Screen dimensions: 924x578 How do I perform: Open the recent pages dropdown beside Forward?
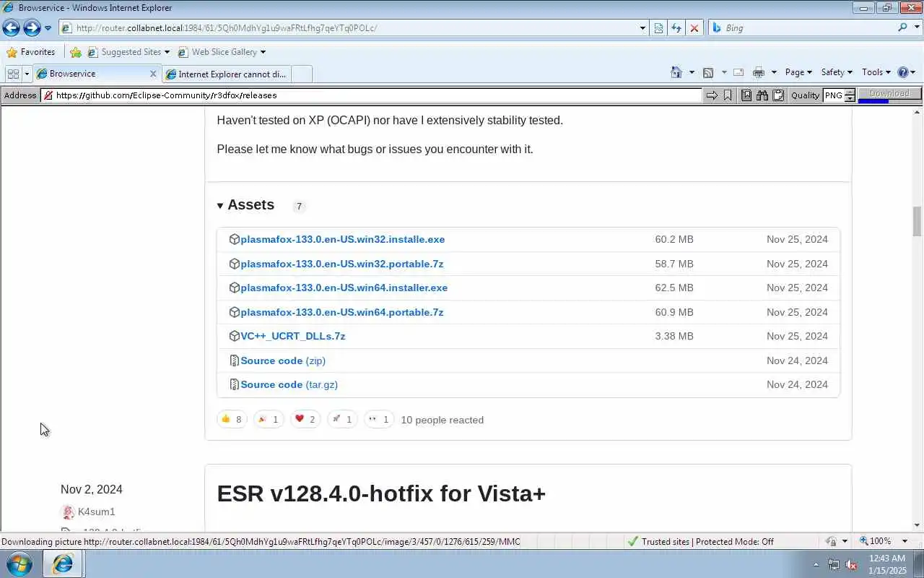pos(48,28)
